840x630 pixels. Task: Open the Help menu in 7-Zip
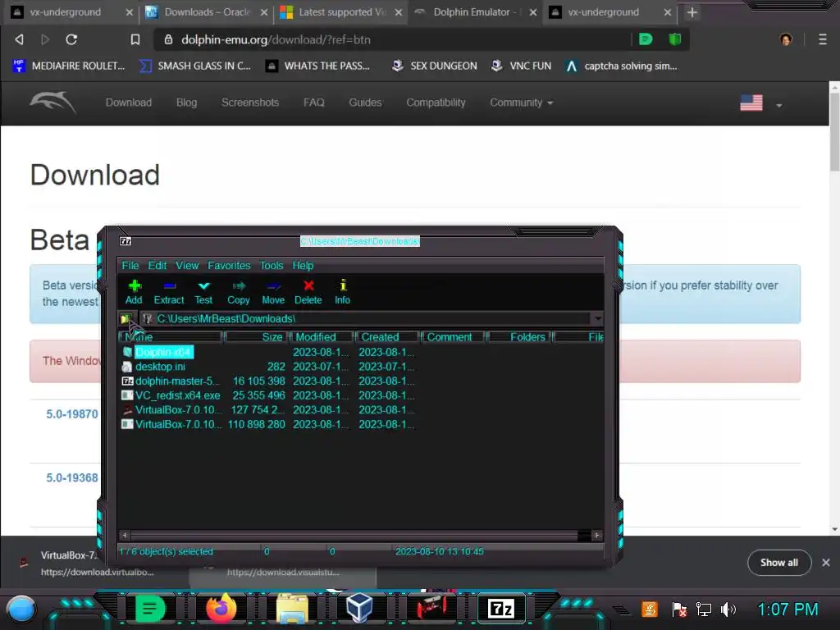click(x=303, y=266)
